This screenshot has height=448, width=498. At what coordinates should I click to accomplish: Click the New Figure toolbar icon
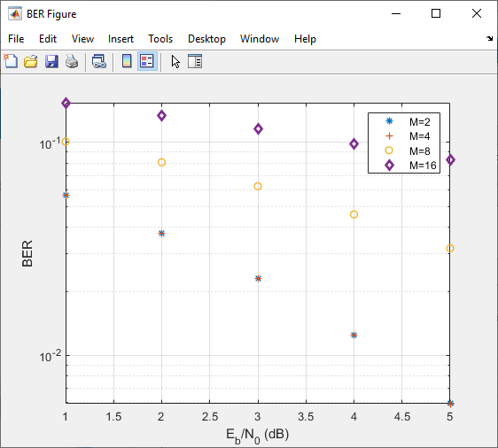(11, 61)
